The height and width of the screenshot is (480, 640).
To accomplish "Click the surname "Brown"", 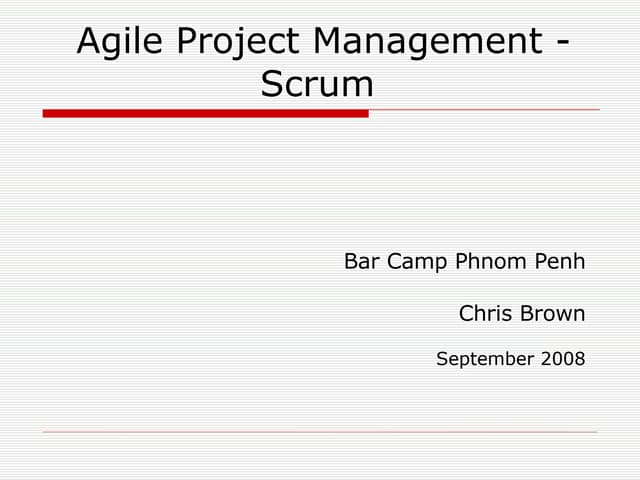I will (x=552, y=314).
